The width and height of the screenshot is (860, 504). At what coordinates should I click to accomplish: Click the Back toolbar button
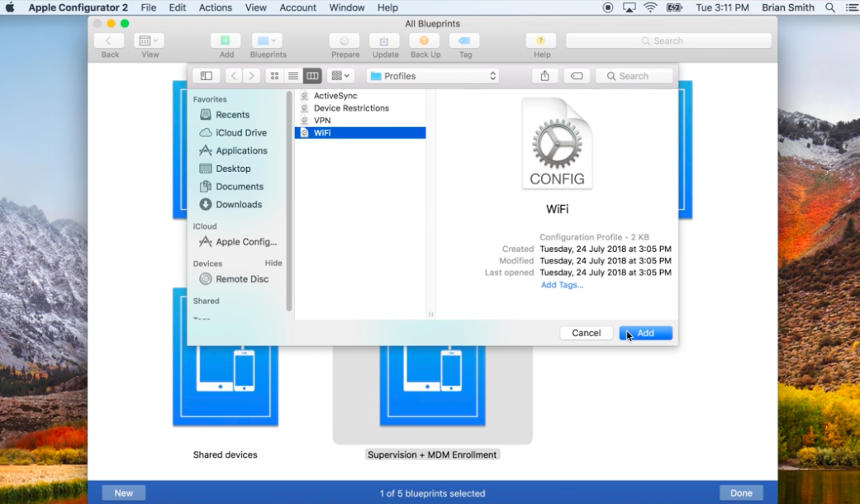[108, 40]
